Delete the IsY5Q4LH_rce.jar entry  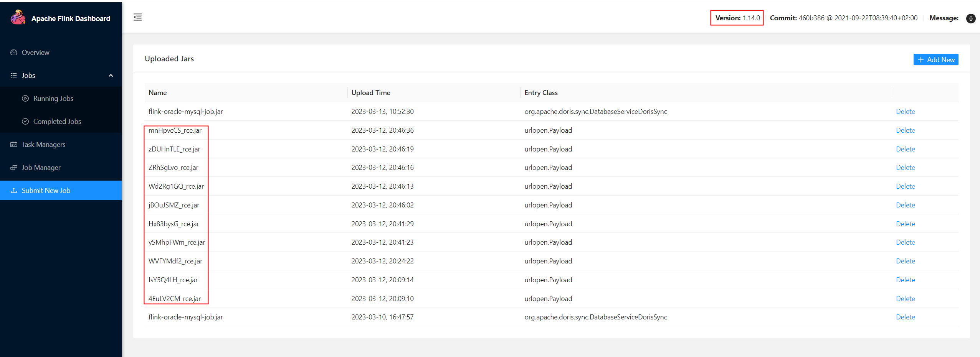click(x=906, y=280)
